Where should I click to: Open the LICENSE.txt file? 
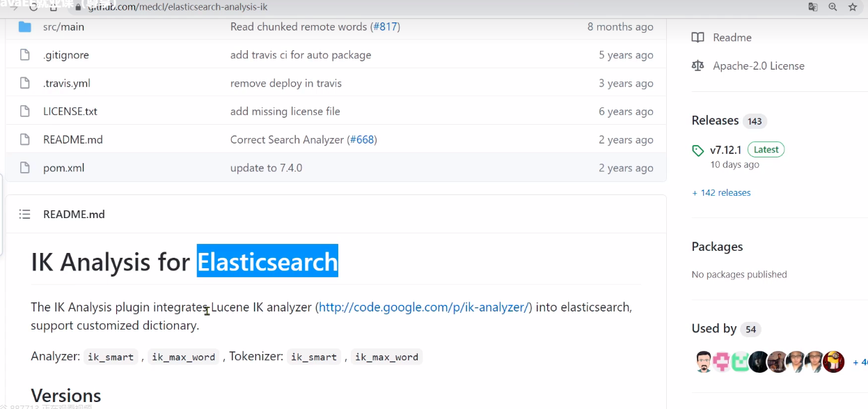coord(70,111)
